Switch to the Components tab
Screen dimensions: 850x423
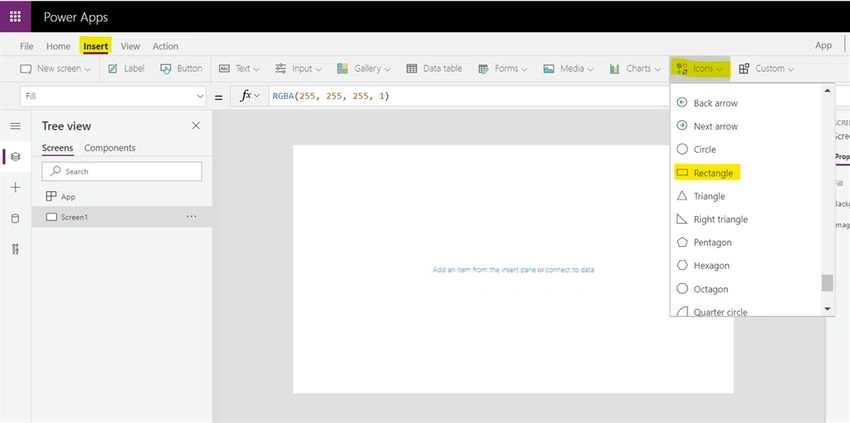110,148
